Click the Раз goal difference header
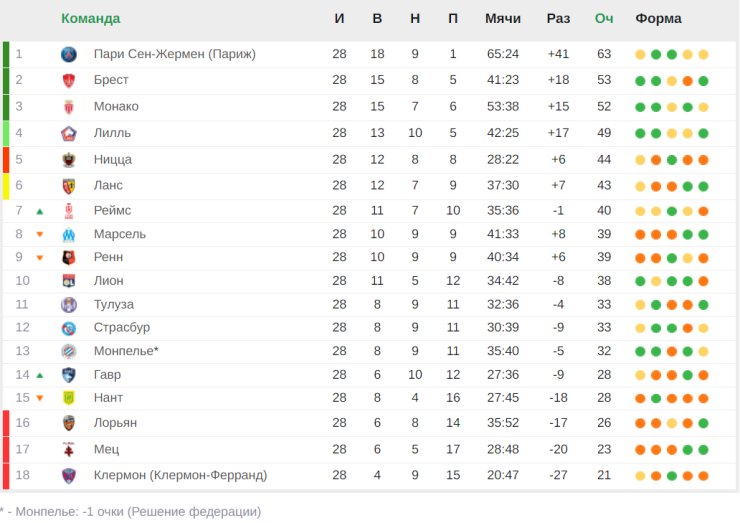This screenshot has width=740, height=523. click(x=558, y=18)
